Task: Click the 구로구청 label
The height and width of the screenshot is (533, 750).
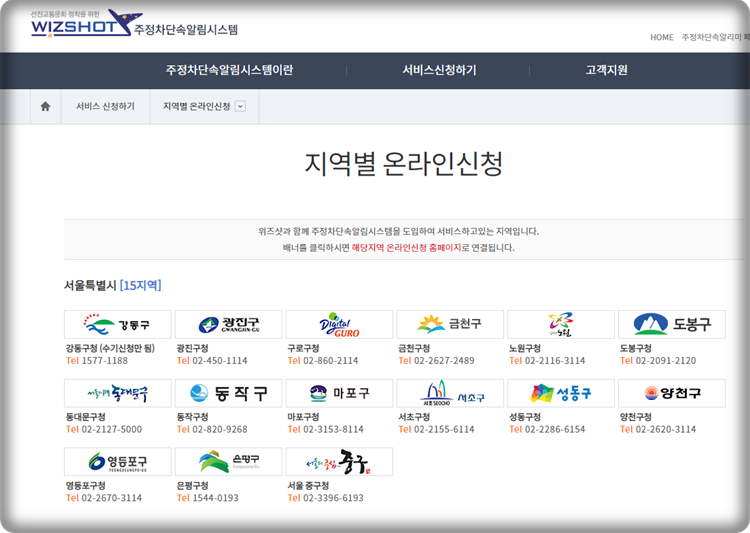Action: pyautogui.click(x=303, y=348)
